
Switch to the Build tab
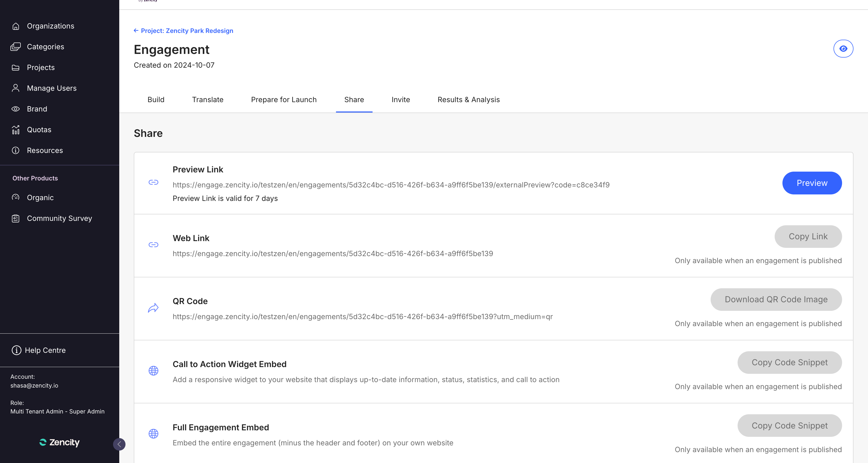point(156,100)
